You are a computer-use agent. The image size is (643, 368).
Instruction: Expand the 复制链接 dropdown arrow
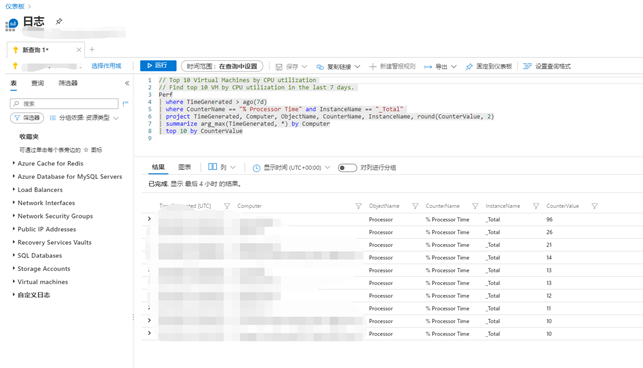click(x=357, y=66)
